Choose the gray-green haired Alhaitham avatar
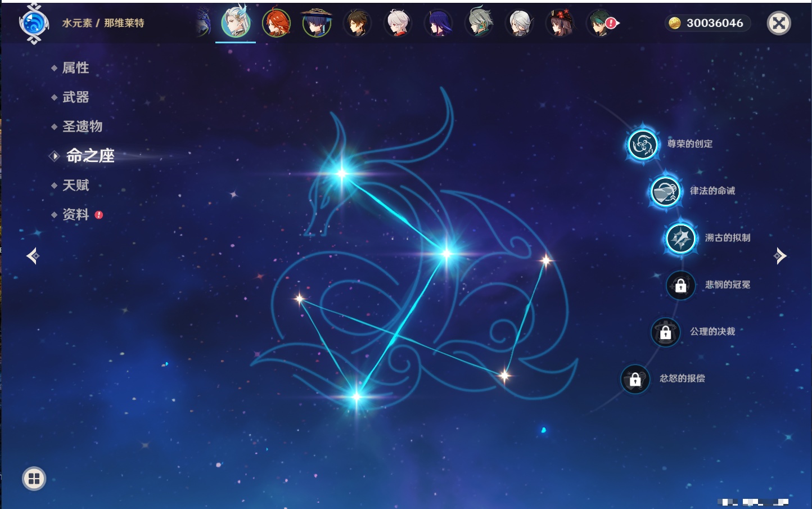 point(479,22)
